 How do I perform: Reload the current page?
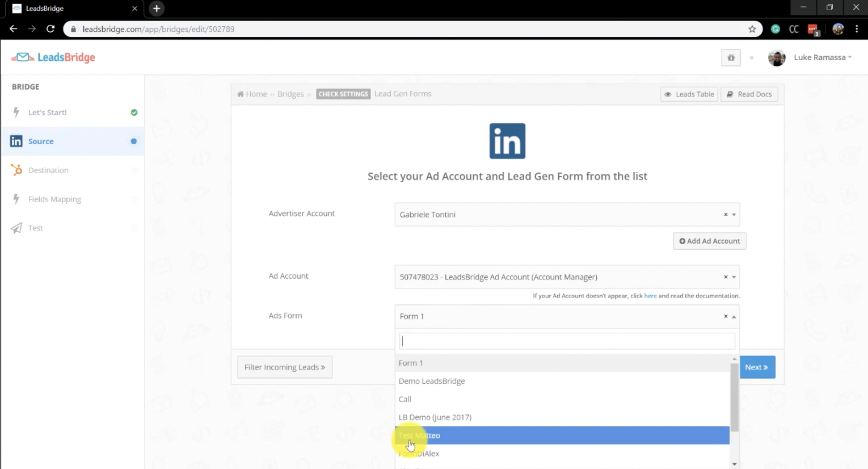[50, 29]
